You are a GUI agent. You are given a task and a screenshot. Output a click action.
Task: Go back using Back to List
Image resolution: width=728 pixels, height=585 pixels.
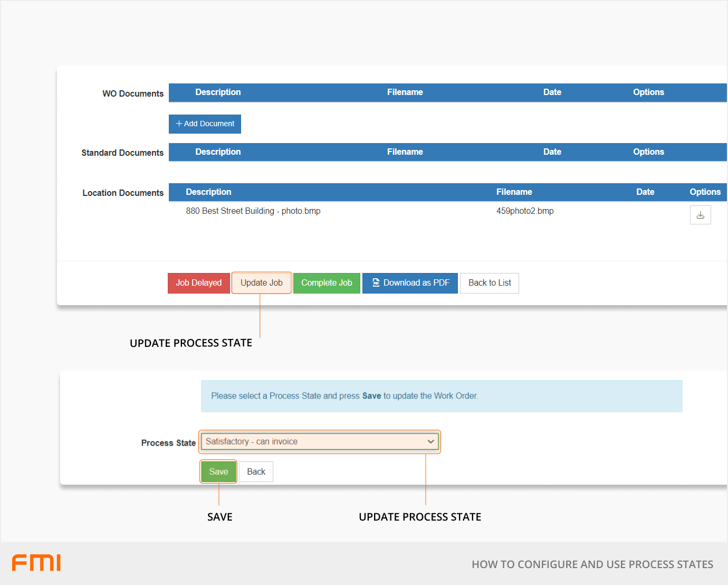pyautogui.click(x=489, y=283)
